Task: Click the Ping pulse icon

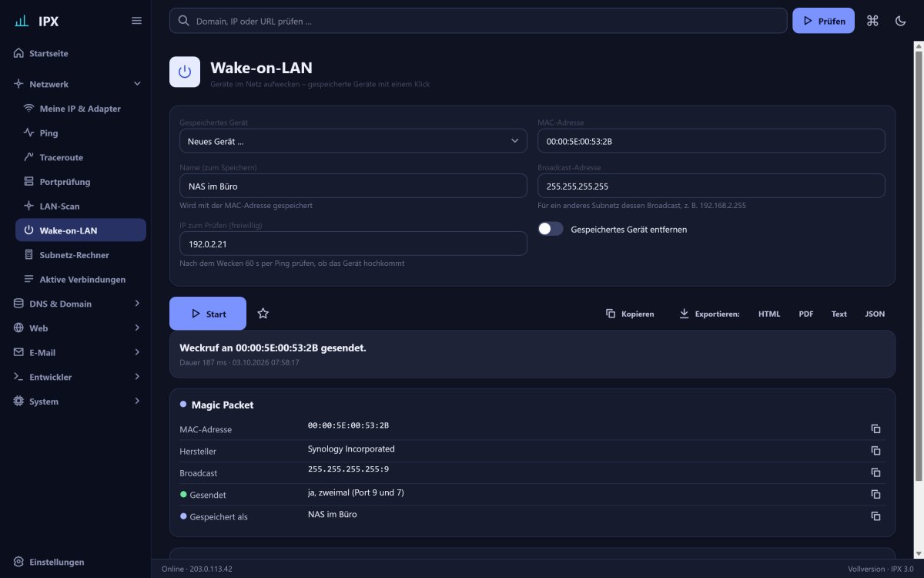Action: (x=29, y=133)
